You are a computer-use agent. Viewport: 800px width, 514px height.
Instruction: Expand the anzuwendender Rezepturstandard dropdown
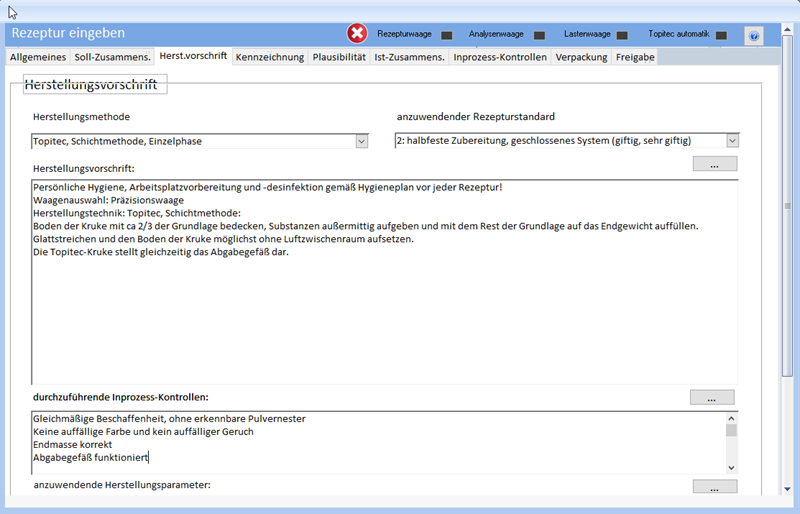(732, 141)
